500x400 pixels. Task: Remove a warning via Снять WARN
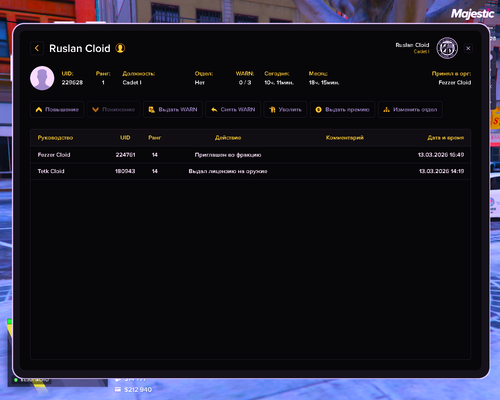233,109
